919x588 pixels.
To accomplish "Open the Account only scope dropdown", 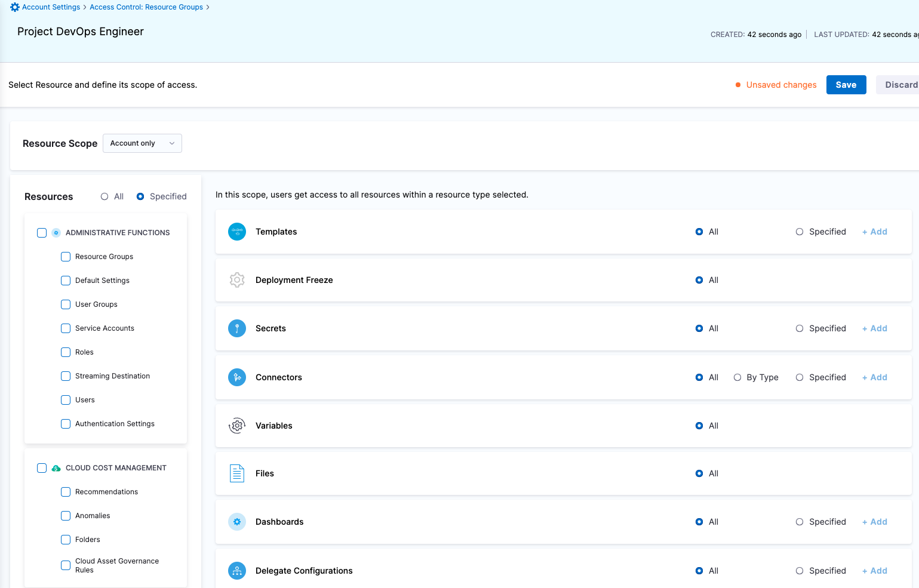I will [142, 143].
